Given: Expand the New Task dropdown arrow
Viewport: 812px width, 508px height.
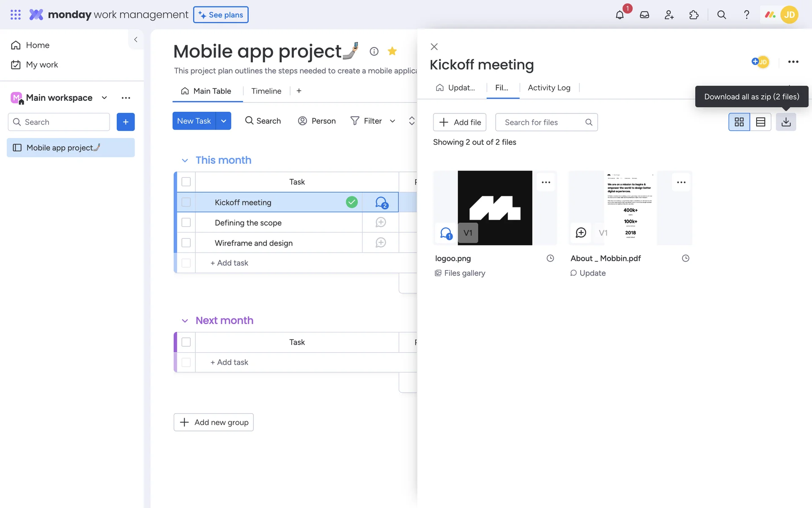Looking at the screenshot, I should pos(223,121).
